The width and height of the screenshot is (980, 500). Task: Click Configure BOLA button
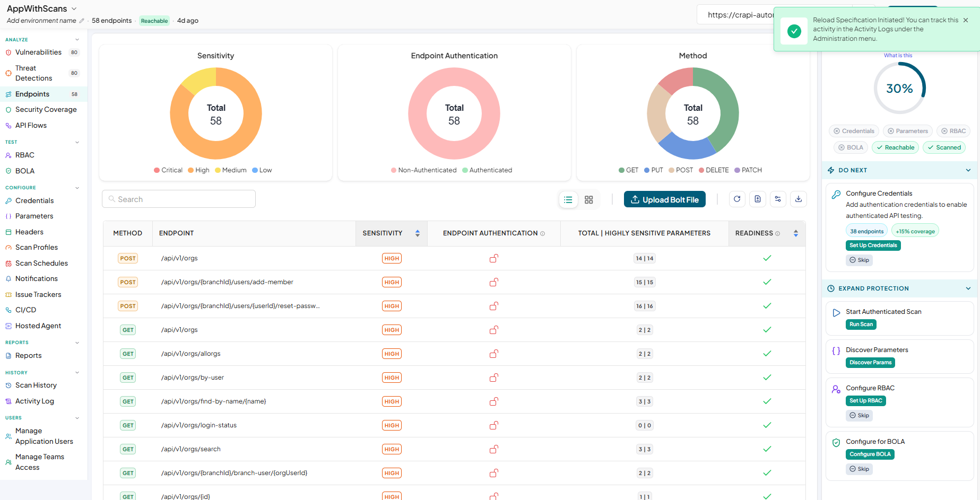click(x=870, y=454)
